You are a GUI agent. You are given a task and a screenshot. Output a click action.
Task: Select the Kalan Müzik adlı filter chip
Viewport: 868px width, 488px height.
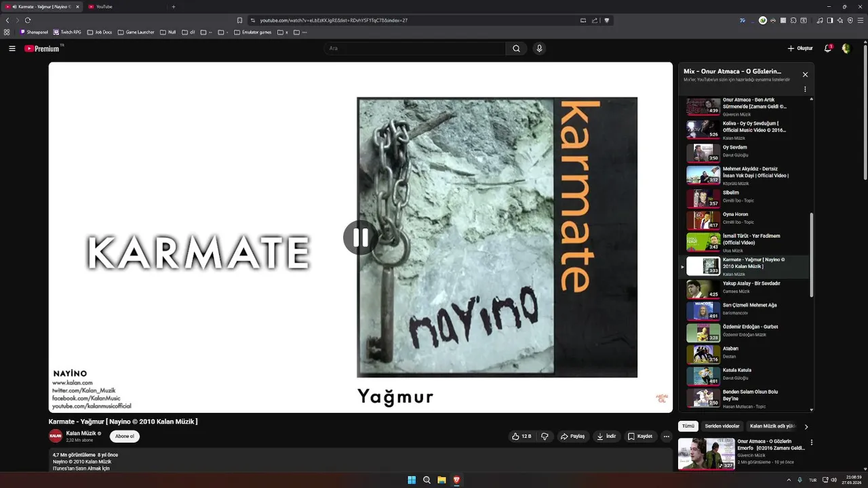pos(772,426)
